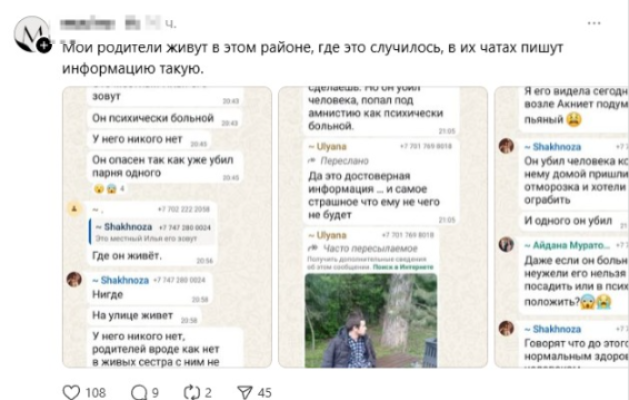Click Shakhnoza's avatar in first screenshot
The width and height of the screenshot is (629, 400).
(x=74, y=279)
